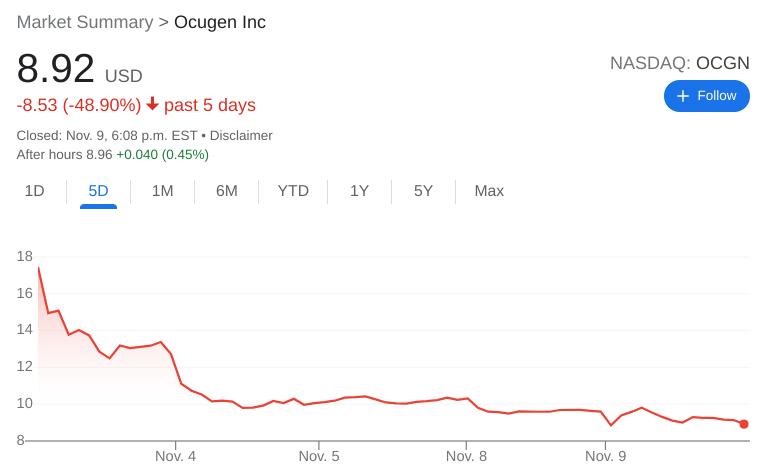Switch to the 1M range tab
Viewport: 777px width, 466px height.
162,191
